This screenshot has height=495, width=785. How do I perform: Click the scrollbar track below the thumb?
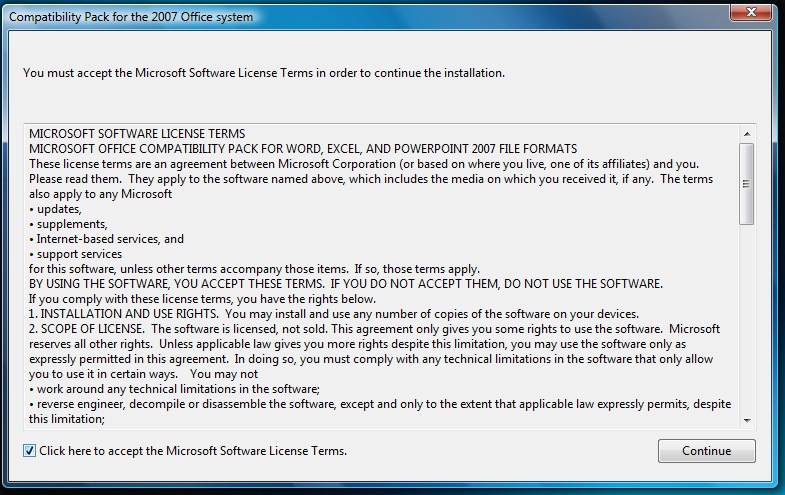(747, 320)
